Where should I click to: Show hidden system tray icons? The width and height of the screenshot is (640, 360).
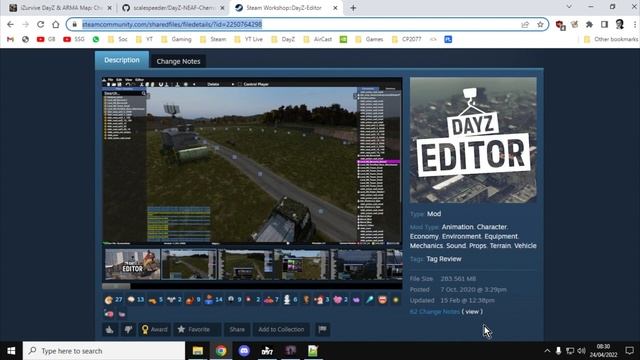point(547,351)
